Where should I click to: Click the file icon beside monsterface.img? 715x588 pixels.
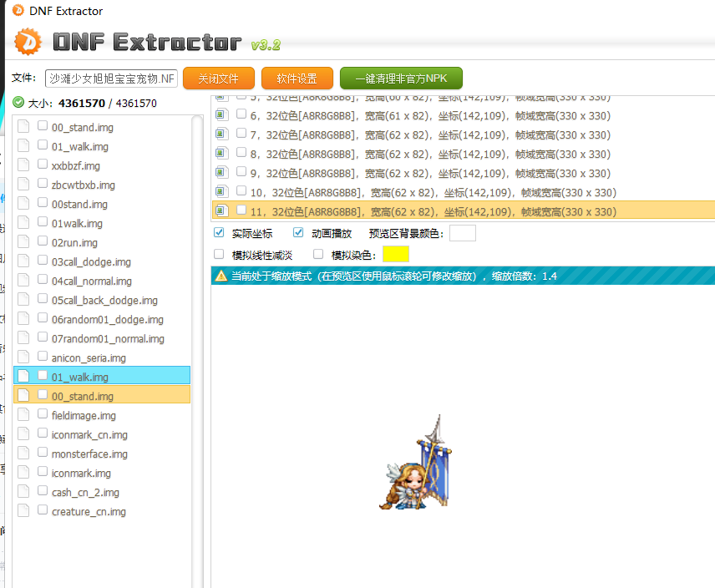[23, 453]
